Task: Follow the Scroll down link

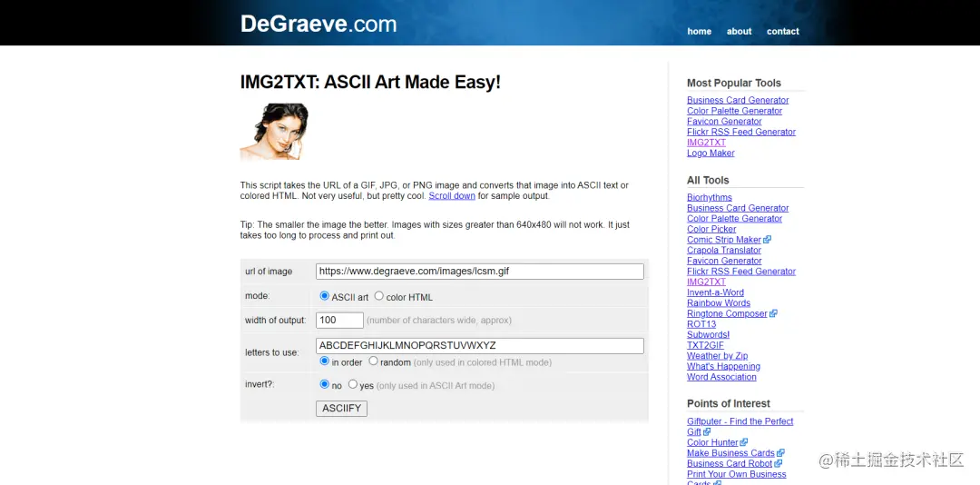Action: (452, 196)
